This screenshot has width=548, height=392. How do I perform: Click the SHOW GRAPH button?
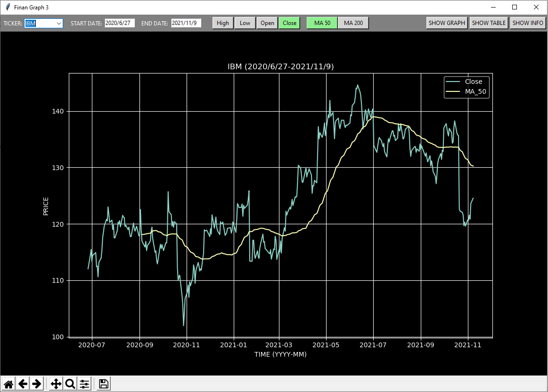[447, 23]
